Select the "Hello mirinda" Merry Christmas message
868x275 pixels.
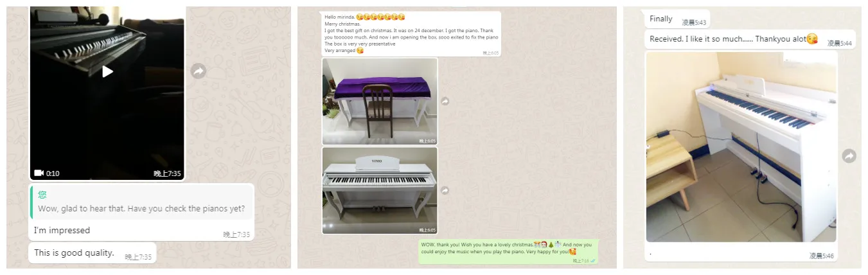coord(411,34)
